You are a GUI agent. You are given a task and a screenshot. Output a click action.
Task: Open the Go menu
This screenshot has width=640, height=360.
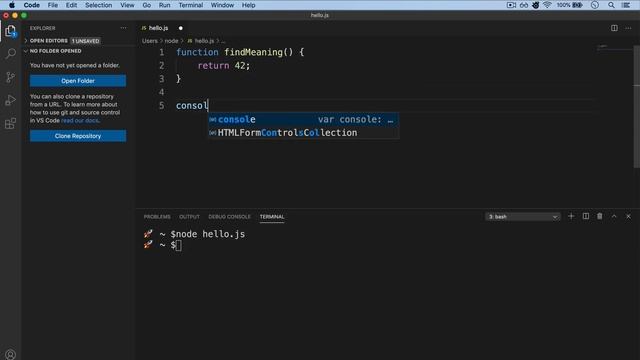pos(147,5)
